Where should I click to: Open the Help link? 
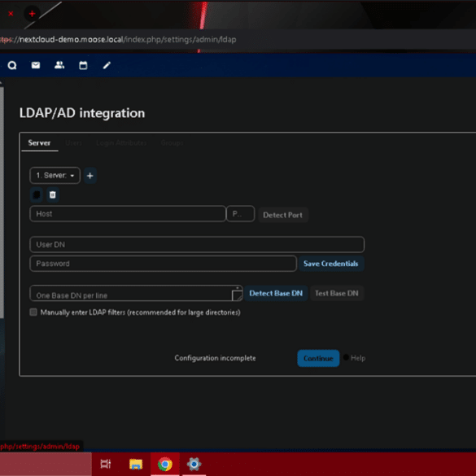(x=358, y=358)
